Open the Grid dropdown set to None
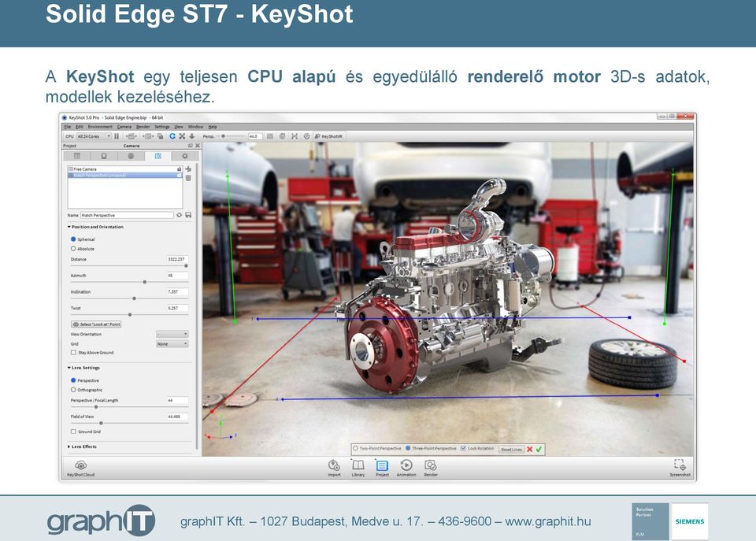Image resolution: width=756 pixels, height=541 pixels. [x=172, y=344]
